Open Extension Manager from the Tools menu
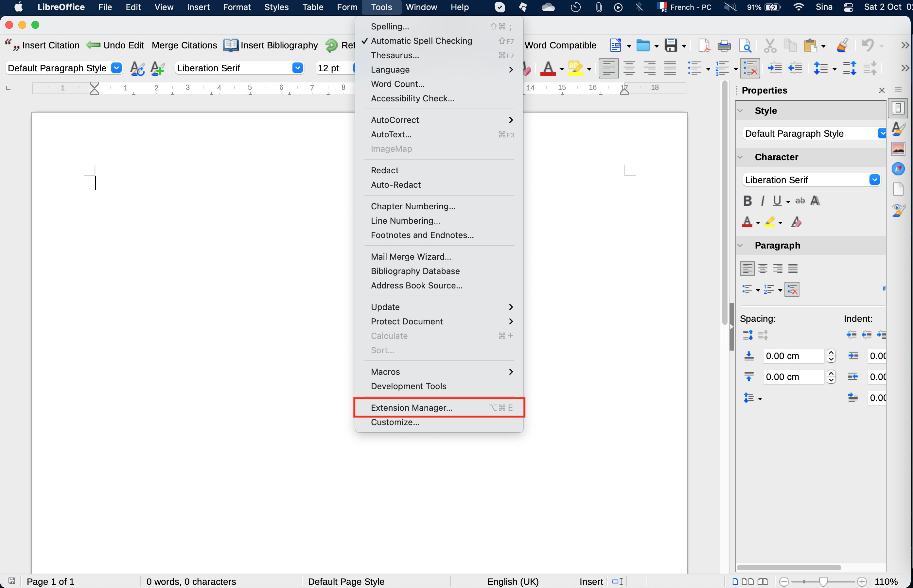This screenshot has height=588, width=913. 411,408
